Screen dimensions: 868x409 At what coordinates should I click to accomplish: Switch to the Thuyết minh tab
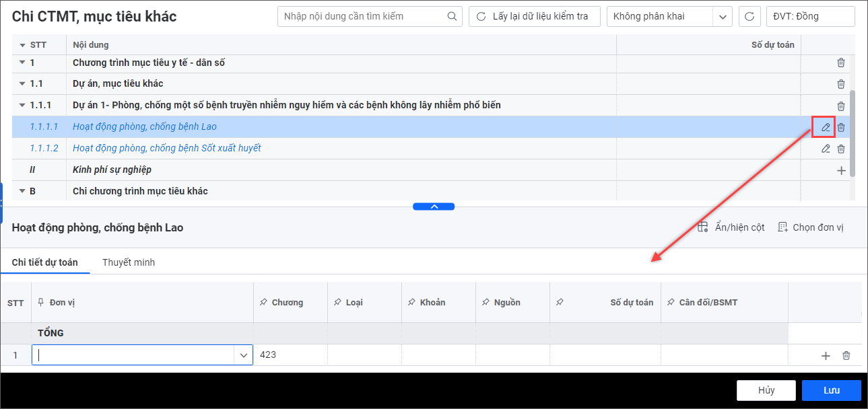tap(129, 262)
